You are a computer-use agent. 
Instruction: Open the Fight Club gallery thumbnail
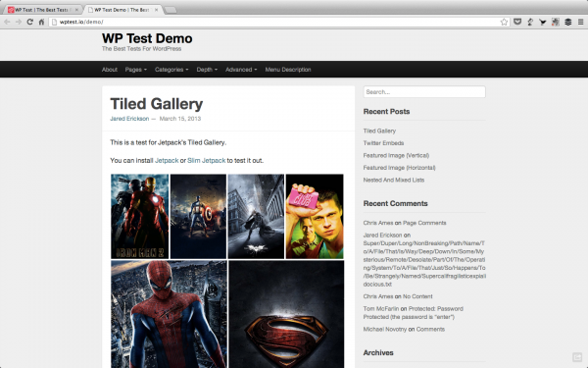point(315,216)
